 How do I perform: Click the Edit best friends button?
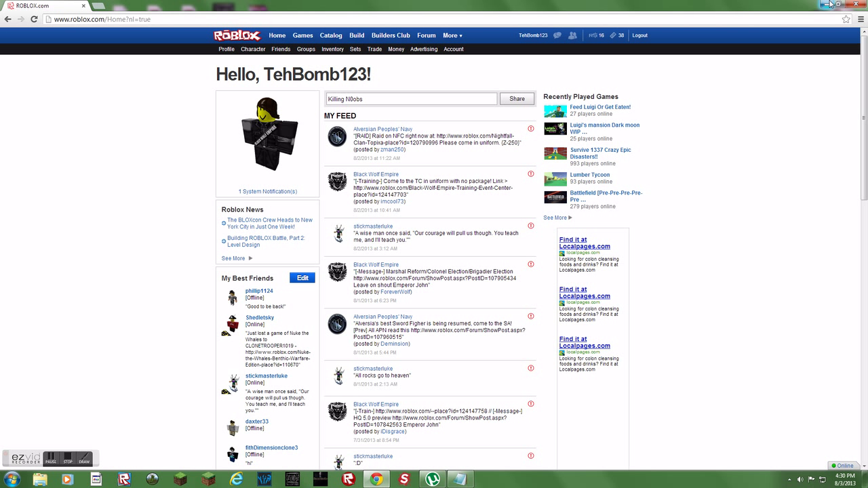click(302, 278)
